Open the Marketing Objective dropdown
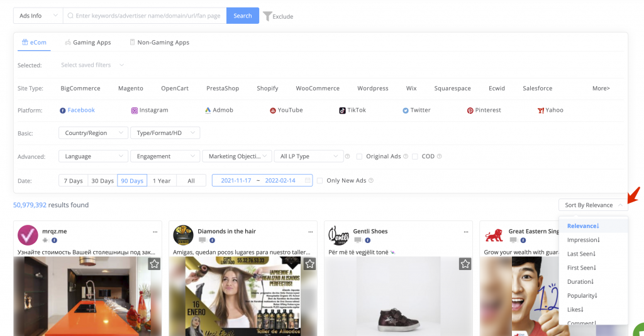The height and width of the screenshot is (336, 644). point(237,156)
